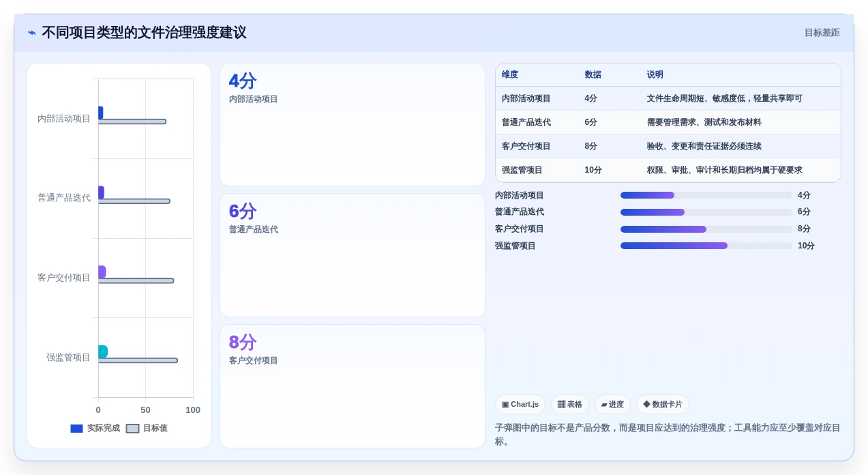Click the gray target bar for 强监管项目
Screen dimensions: 868x475
pos(138,360)
